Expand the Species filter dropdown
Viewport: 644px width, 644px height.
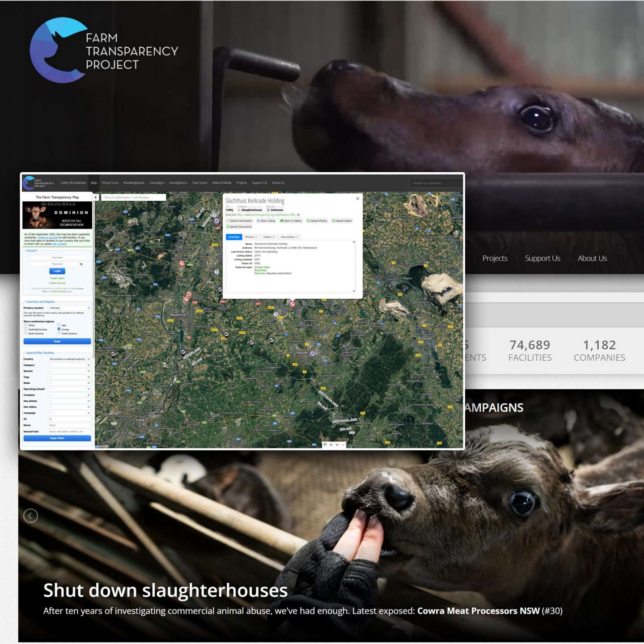pyautogui.click(x=69, y=371)
